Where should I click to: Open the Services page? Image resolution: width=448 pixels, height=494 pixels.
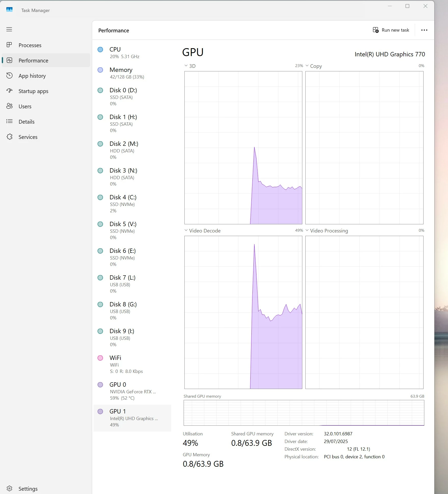pos(46,137)
